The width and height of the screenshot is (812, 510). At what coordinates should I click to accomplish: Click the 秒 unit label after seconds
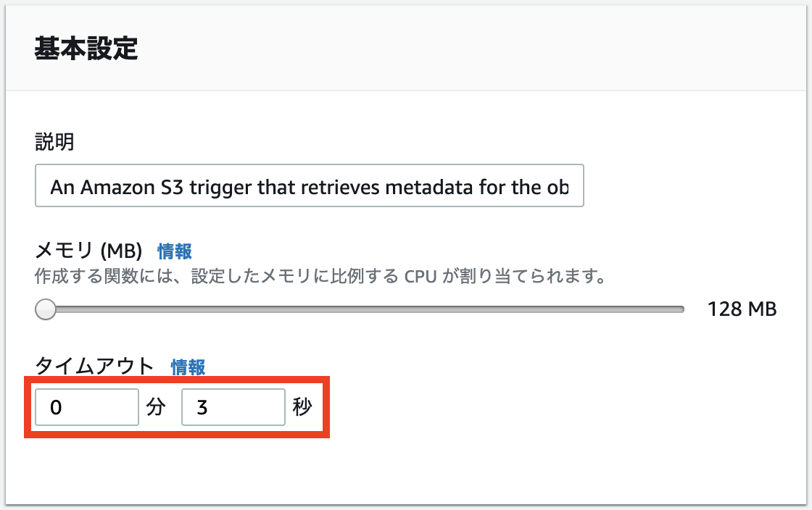tap(302, 407)
